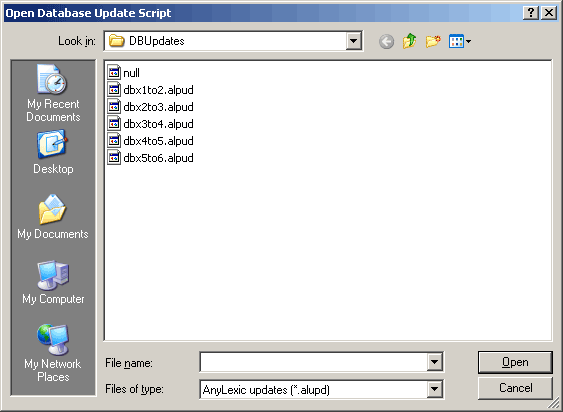Screen dimensions: 563x412
Task: Open My Documents folder shortcut
Action: 53,217
